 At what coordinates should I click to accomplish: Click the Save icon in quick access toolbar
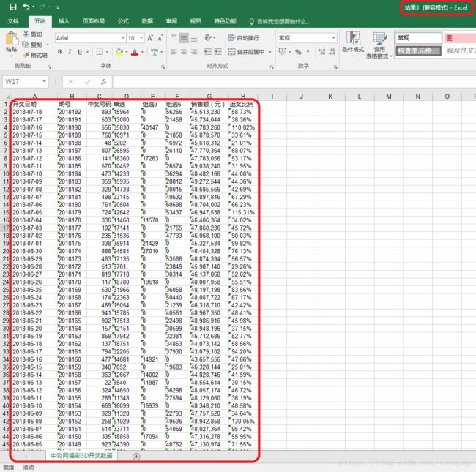12,7
